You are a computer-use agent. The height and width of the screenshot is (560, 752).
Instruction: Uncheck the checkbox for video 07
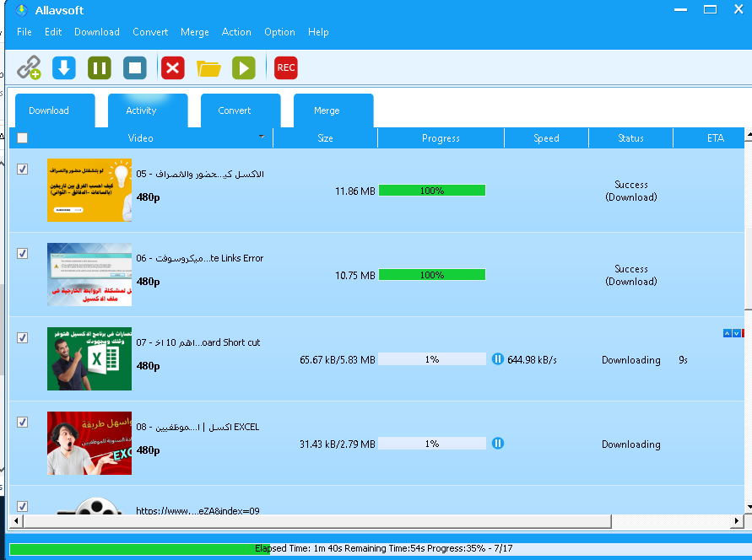coord(23,338)
